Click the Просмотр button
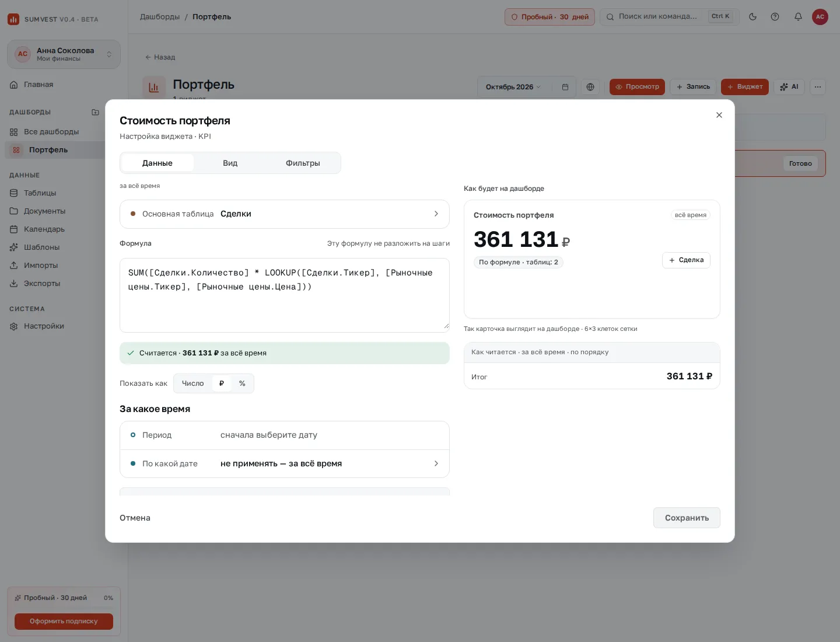This screenshot has width=840, height=642. click(x=637, y=87)
